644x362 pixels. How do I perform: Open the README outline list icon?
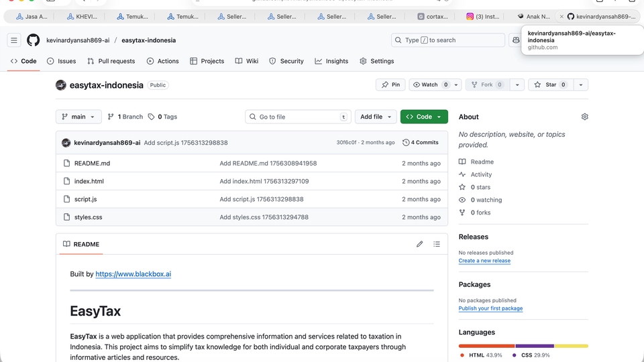pyautogui.click(x=437, y=244)
